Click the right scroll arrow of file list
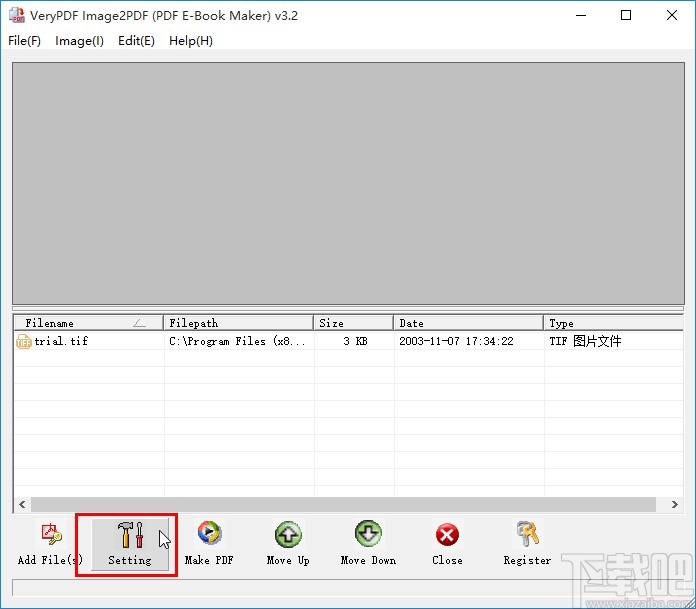Screen dimensions: 696x609 (675, 504)
